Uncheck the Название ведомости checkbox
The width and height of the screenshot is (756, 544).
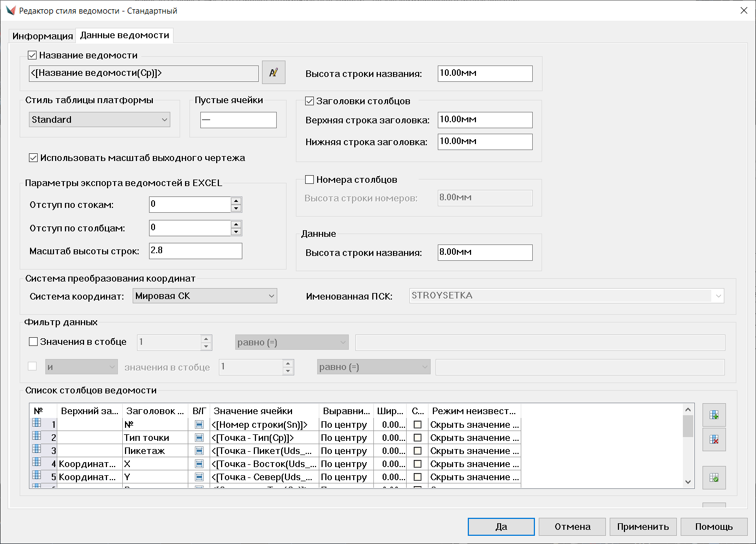click(32, 55)
